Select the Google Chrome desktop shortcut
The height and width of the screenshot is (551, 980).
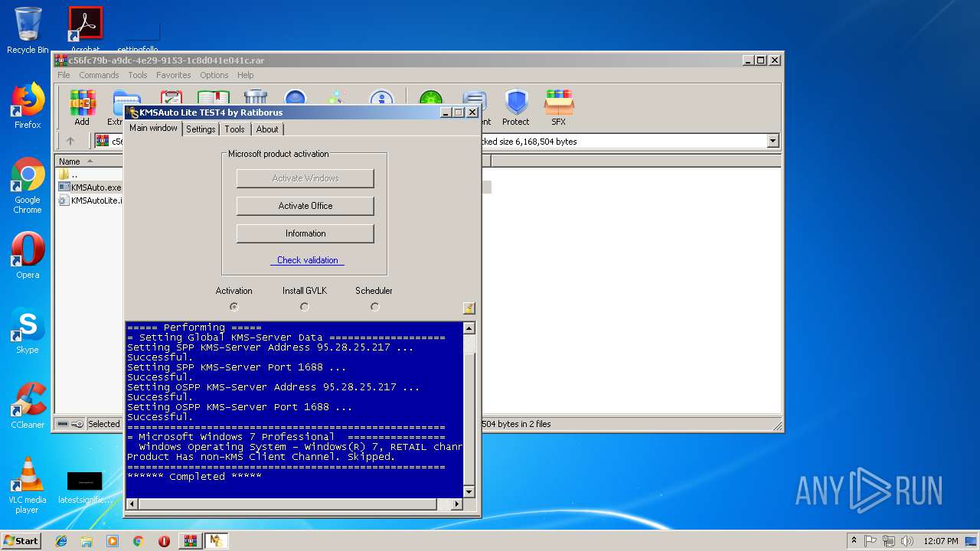28,186
